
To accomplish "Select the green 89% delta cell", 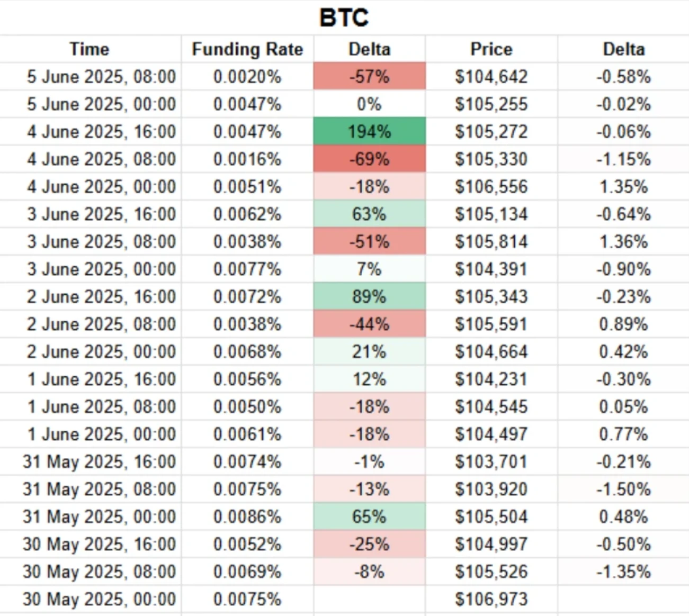I will 369,297.
